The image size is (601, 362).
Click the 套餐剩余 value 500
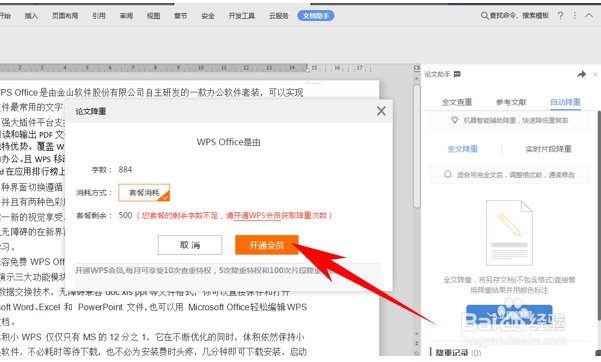tap(125, 215)
